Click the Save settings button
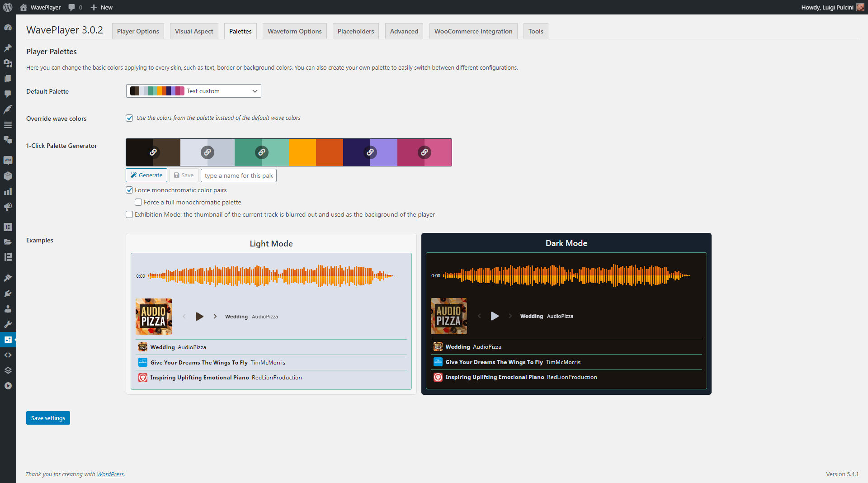 pos(48,418)
